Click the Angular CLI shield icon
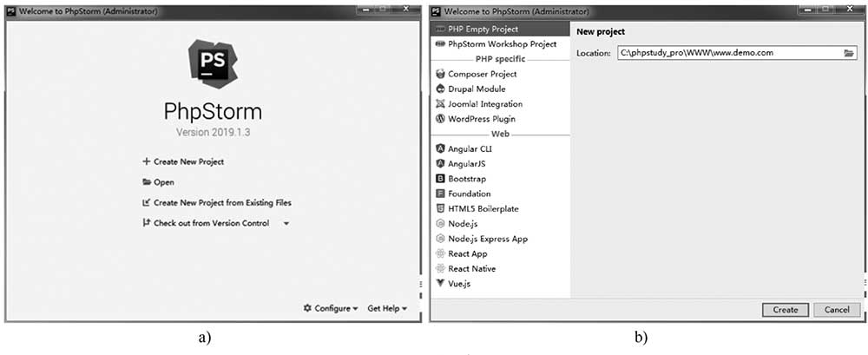 (x=441, y=148)
